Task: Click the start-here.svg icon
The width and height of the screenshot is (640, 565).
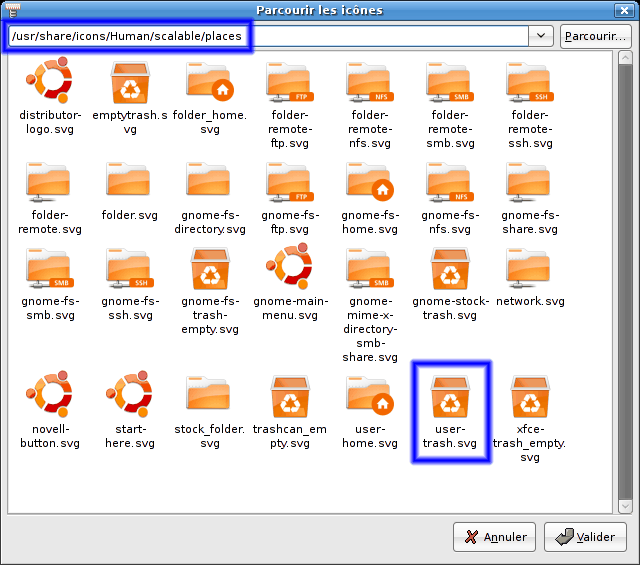Action: click(x=130, y=394)
